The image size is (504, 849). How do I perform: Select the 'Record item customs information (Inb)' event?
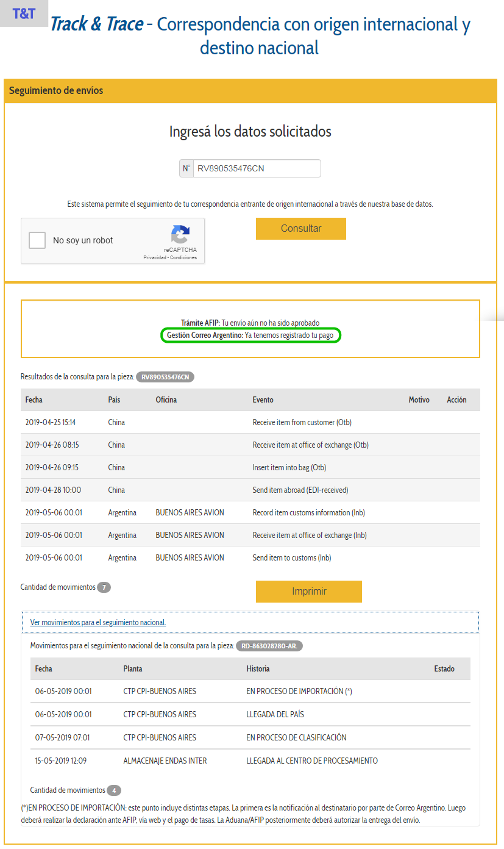click(x=310, y=513)
